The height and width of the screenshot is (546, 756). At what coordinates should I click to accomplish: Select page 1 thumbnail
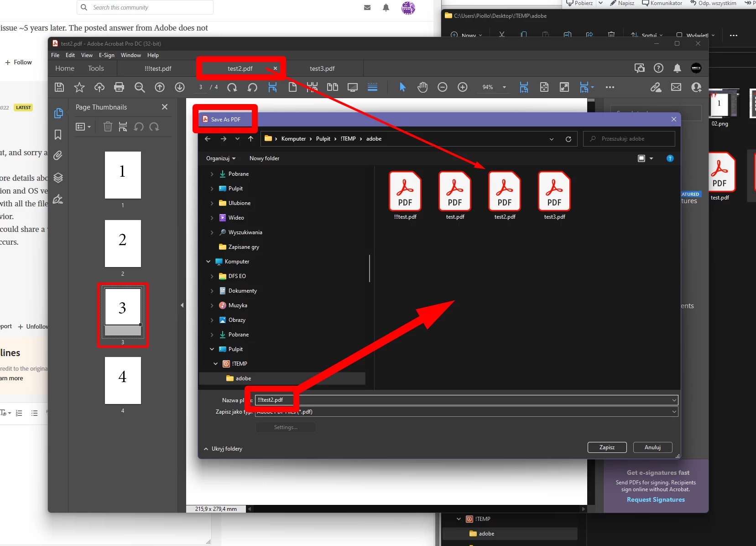tap(123, 175)
